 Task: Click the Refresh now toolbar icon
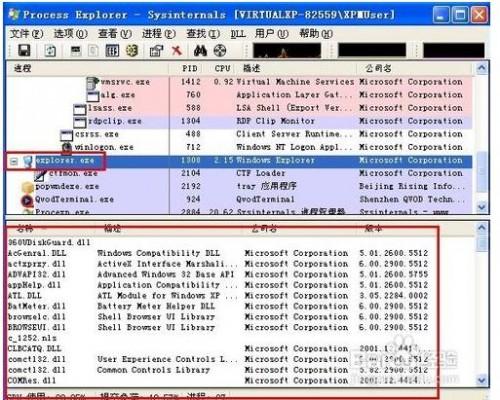tap(50, 51)
